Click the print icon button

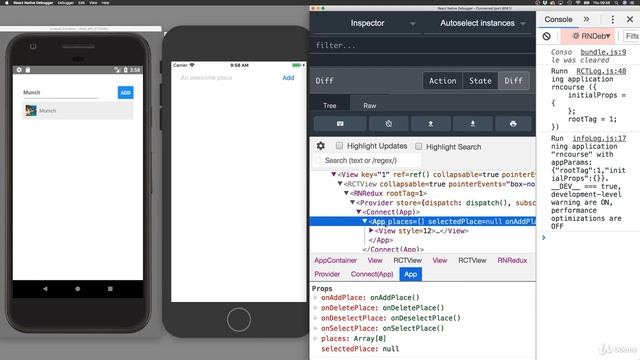[513, 124]
